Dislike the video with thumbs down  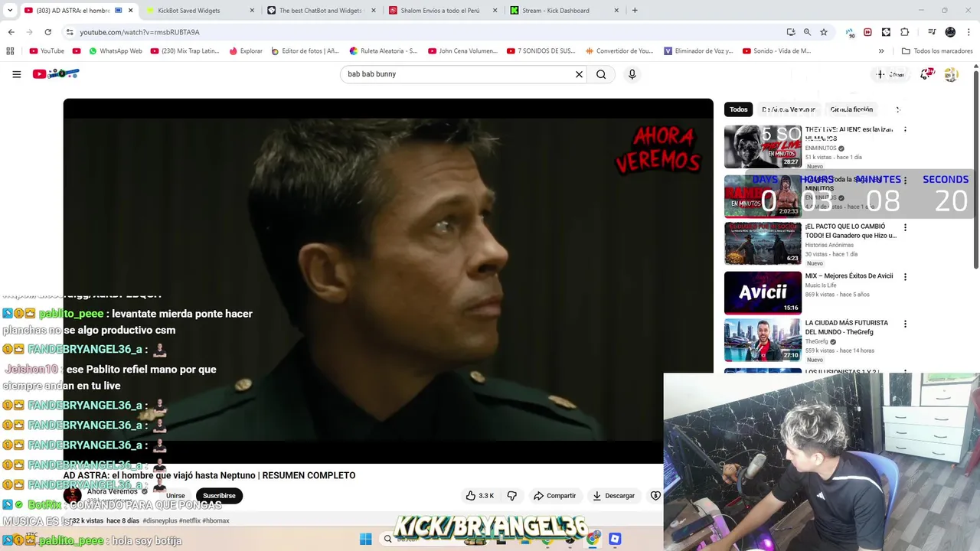(512, 496)
